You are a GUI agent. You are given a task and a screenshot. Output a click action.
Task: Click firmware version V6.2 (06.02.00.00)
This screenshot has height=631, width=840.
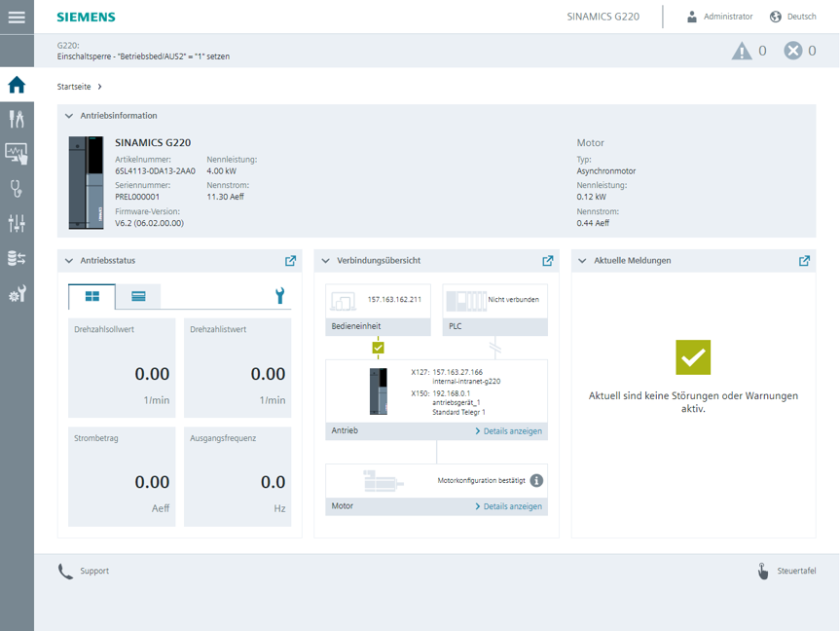tap(150, 223)
